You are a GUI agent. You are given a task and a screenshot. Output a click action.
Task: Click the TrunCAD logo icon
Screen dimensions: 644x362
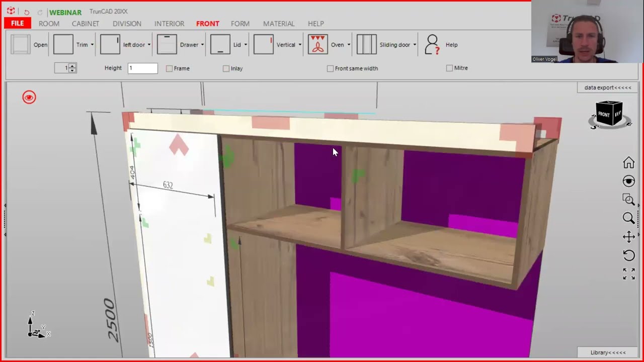tap(11, 11)
